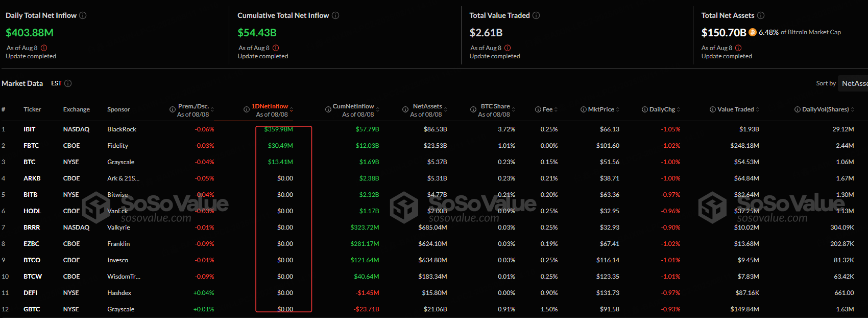Open the Sort by dropdown
The height and width of the screenshot is (318, 868).
pyautogui.click(x=853, y=83)
